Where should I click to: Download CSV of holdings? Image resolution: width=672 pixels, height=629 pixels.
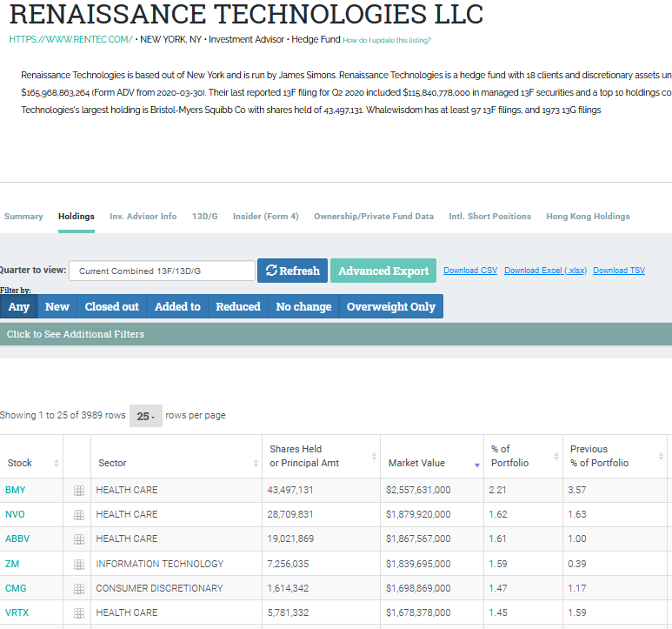(x=470, y=271)
